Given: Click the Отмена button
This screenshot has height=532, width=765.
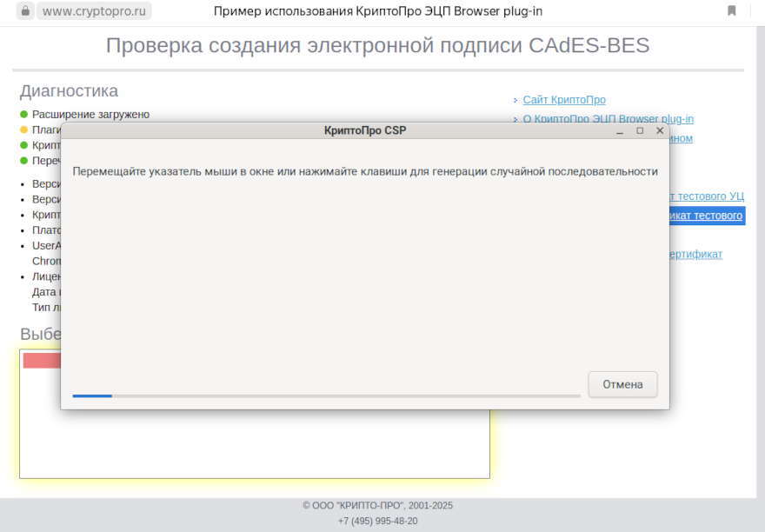Looking at the screenshot, I should [622, 384].
